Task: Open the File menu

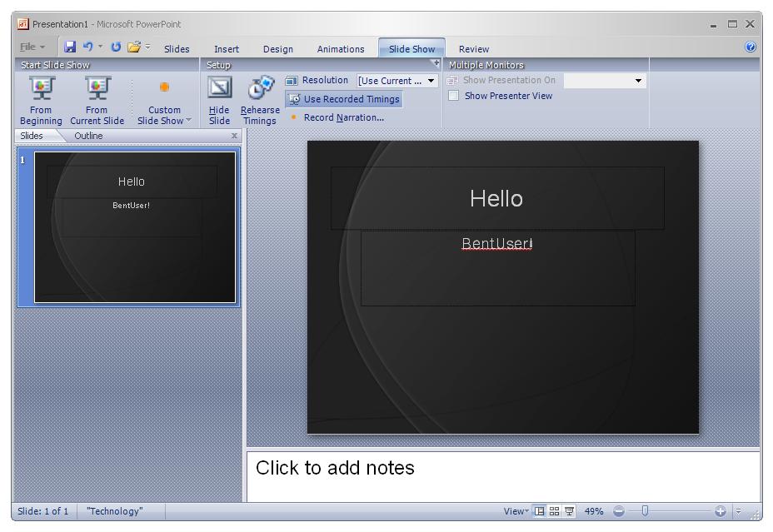Action: click(x=32, y=47)
